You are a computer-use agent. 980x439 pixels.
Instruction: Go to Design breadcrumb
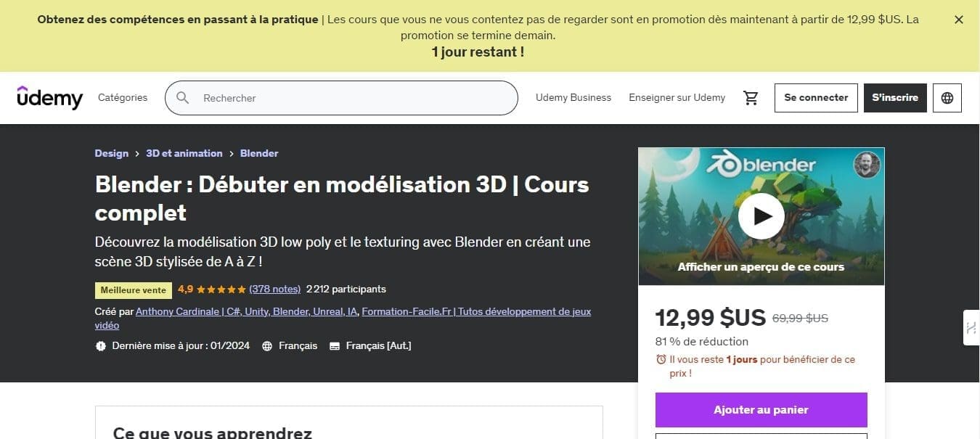click(112, 153)
